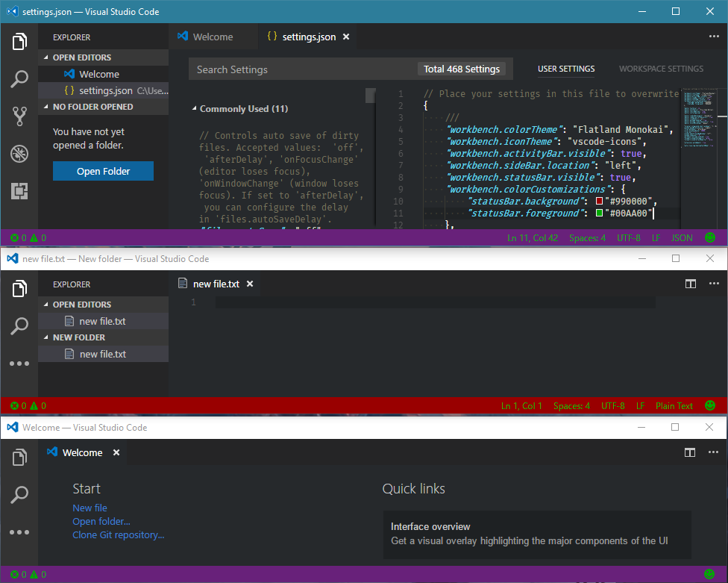Select settings.json in open editors list
The height and width of the screenshot is (583, 728).
coord(103,90)
